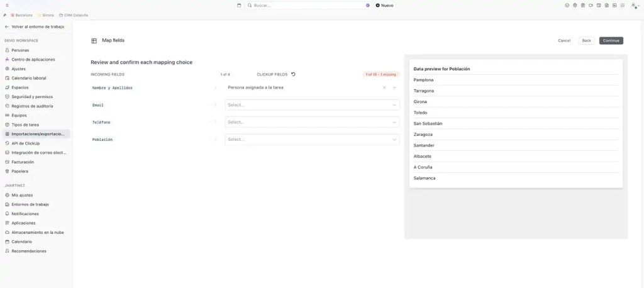Open Papelera in the sidebar
Viewport: 644px width, 288px height.
point(19,171)
